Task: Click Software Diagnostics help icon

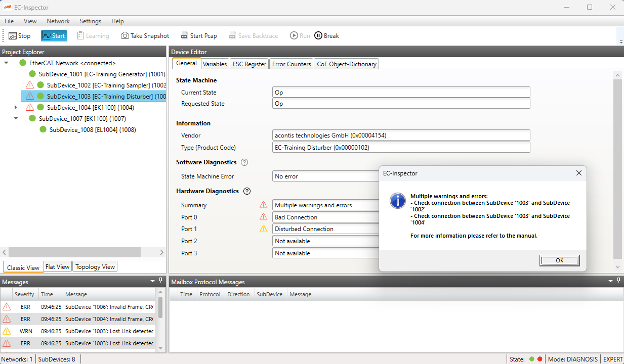Action: [244, 162]
